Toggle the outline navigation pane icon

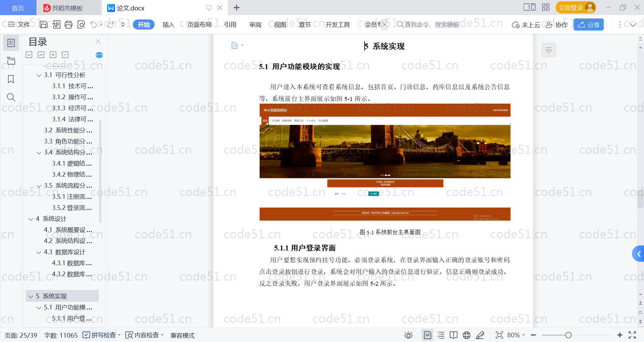coord(11,43)
